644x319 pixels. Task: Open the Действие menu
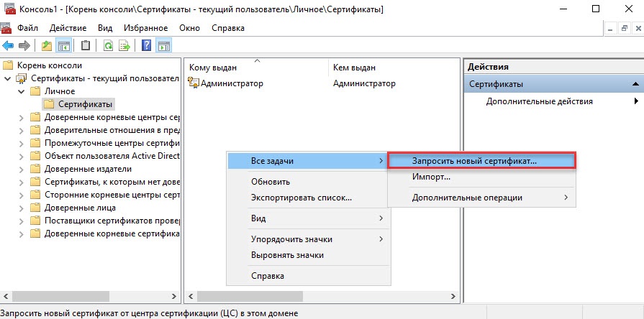tap(68, 28)
